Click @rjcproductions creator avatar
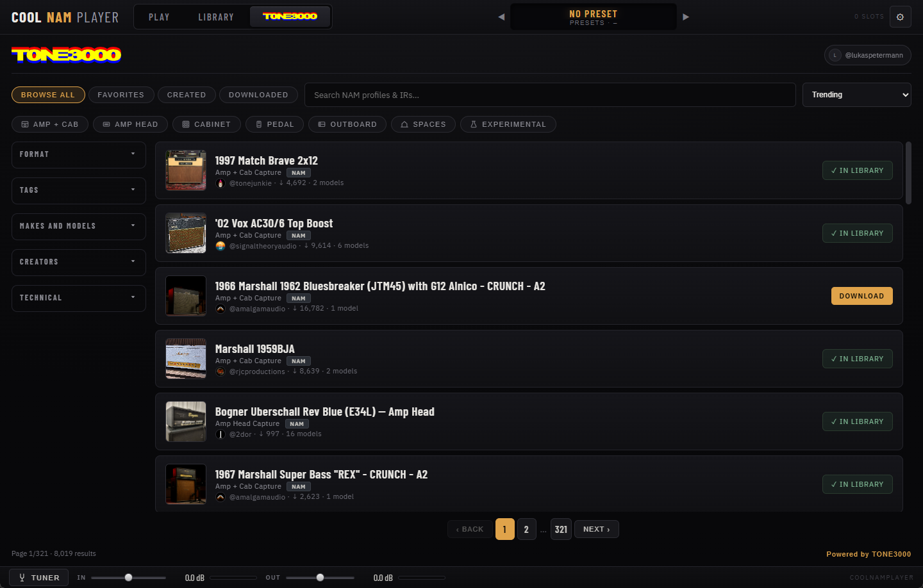 (220, 372)
